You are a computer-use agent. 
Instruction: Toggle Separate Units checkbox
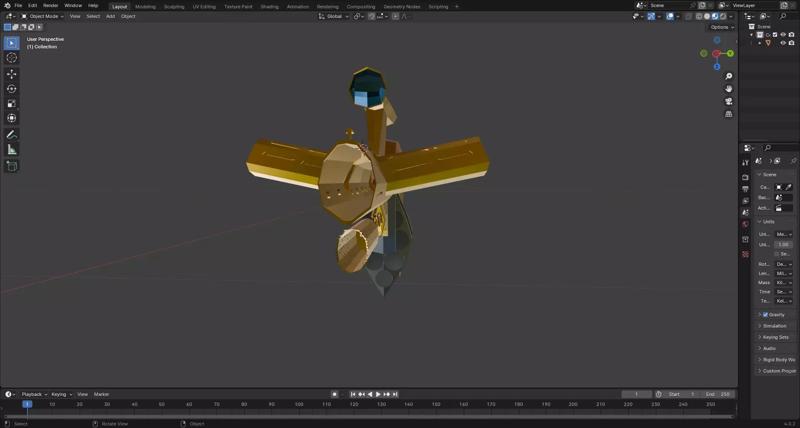(x=777, y=254)
